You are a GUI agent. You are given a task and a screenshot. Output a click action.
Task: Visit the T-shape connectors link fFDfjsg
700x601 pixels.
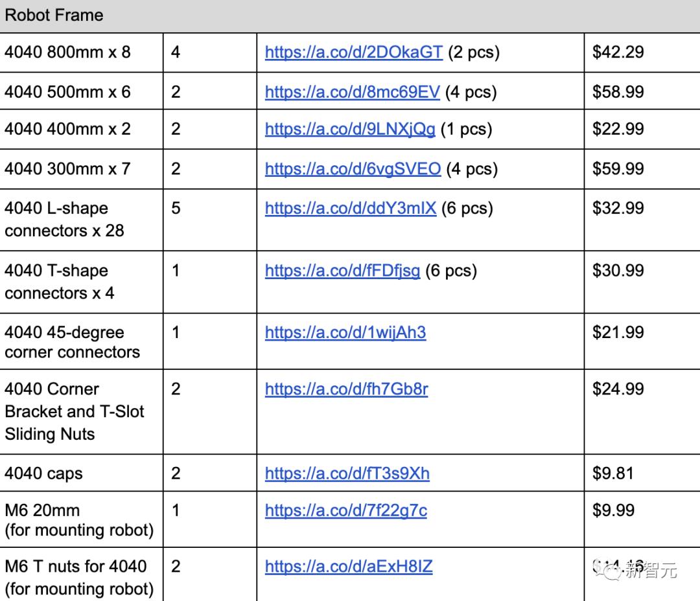pos(342,271)
